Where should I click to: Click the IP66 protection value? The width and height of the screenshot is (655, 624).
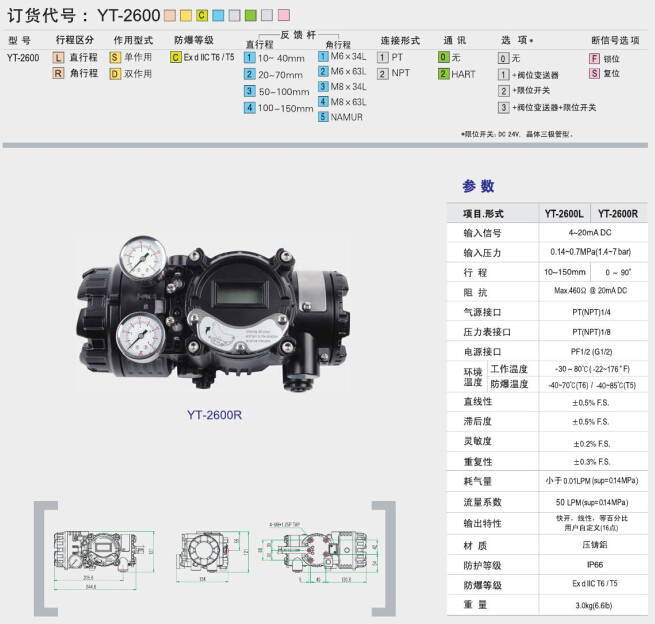pyautogui.click(x=595, y=565)
